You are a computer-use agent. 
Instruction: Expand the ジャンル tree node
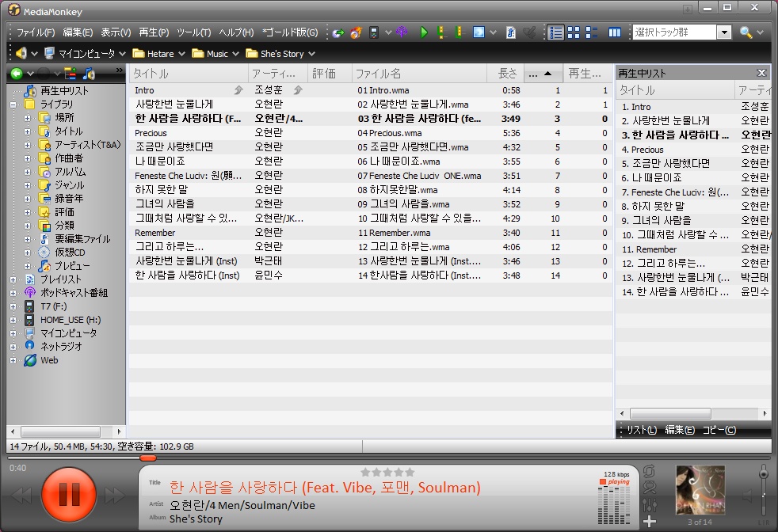[27, 185]
